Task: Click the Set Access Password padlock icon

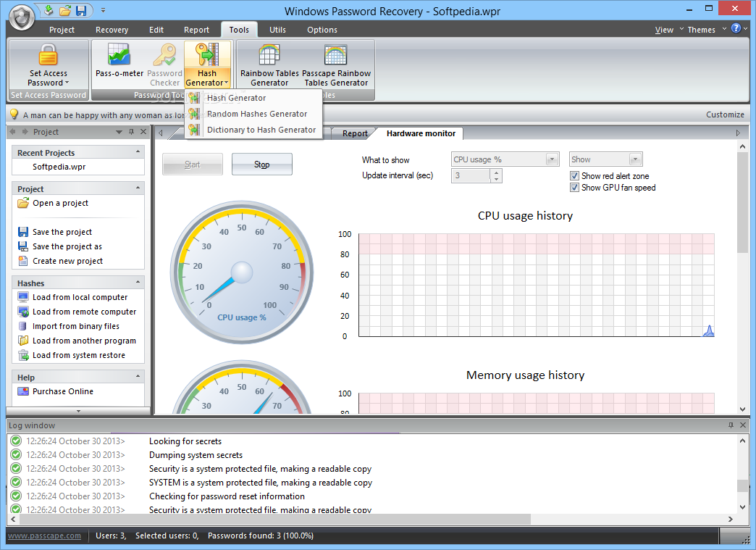Action: pyautogui.click(x=49, y=55)
